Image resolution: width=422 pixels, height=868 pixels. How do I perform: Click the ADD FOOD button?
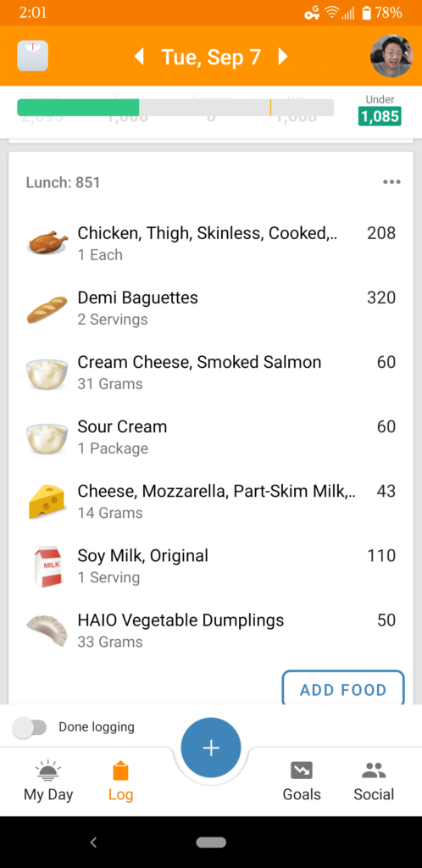pos(343,690)
